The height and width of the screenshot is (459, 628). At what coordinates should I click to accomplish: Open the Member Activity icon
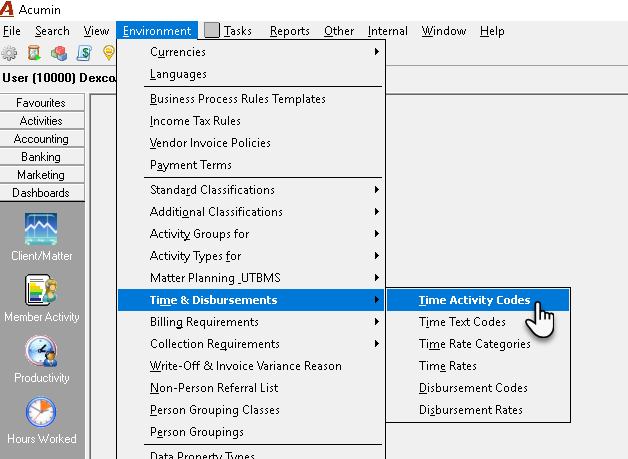click(41, 290)
